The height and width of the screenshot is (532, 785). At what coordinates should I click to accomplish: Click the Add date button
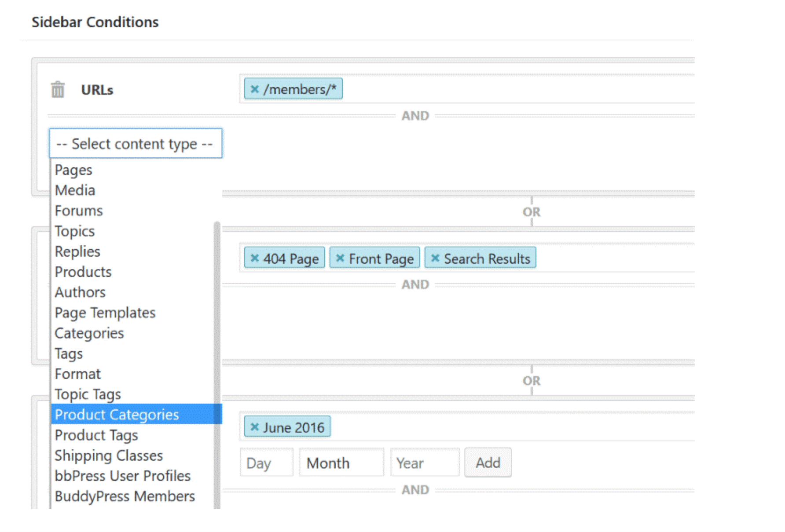pyautogui.click(x=488, y=463)
